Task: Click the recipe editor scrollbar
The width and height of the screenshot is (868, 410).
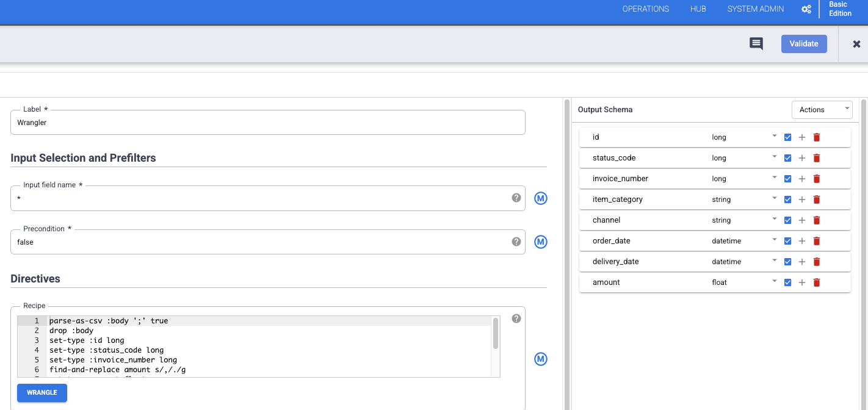Action: [496, 333]
